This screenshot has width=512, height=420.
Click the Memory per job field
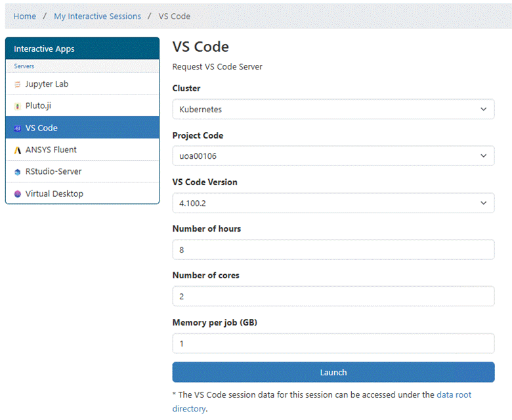pos(333,343)
